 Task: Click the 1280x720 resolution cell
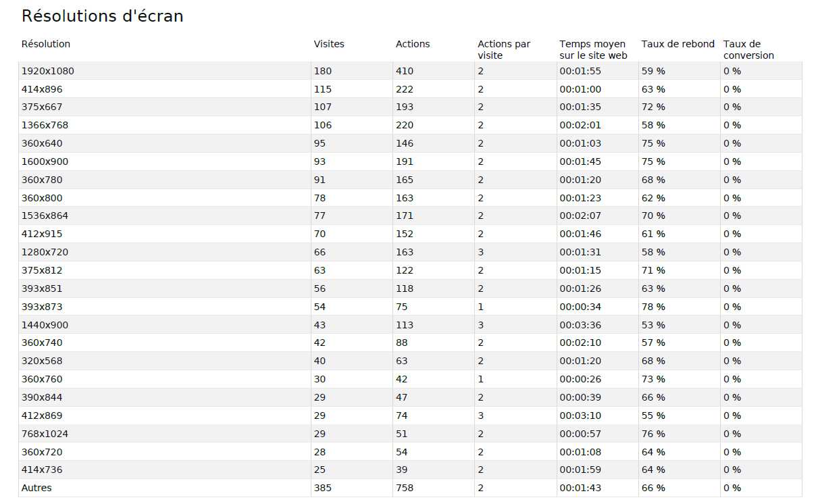(x=45, y=252)
